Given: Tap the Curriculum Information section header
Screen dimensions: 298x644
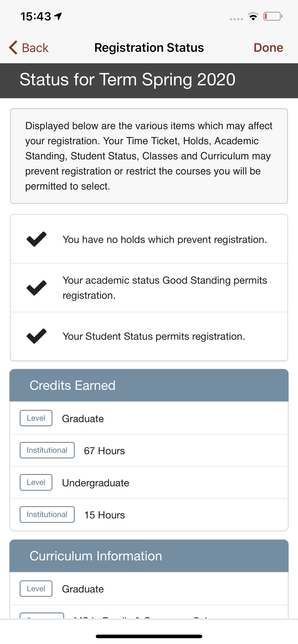Looking at the screenshot, I should [149, 556].
